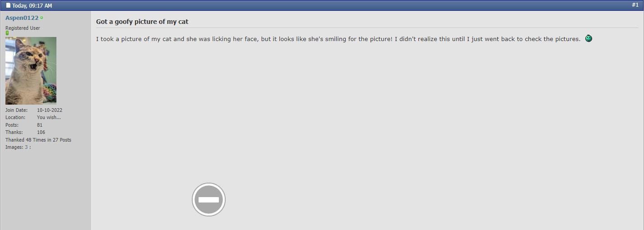The width and height of the screenshot is (644, 230).
Task: Click the post icon beside Today, 09:17 AM
Action: 8,6
